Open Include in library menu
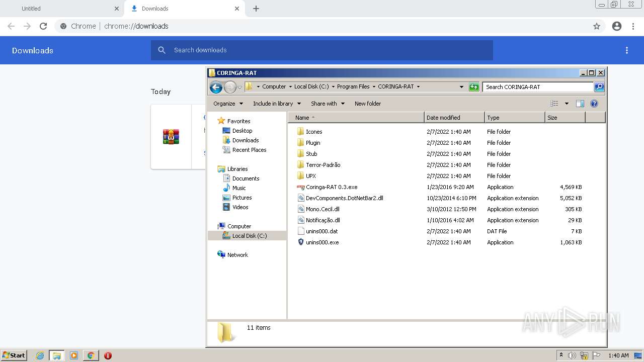The width and height of the screenshot is (644, 362). 277,104
